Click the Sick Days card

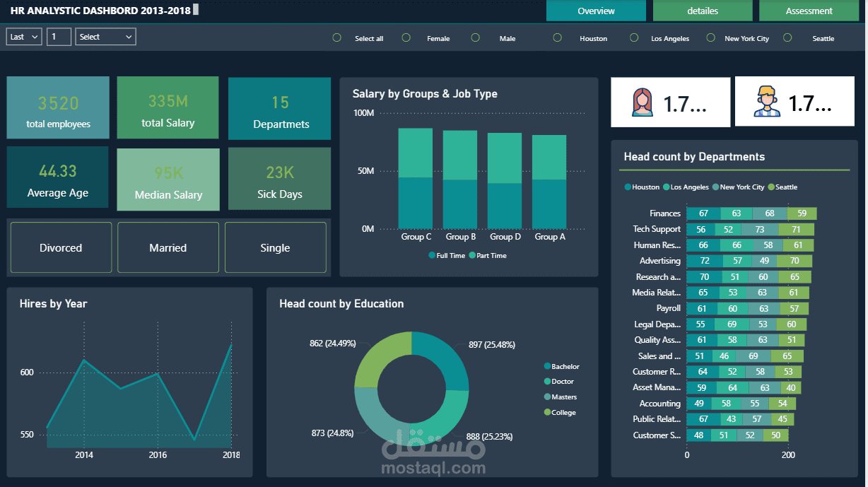[279, 178]
